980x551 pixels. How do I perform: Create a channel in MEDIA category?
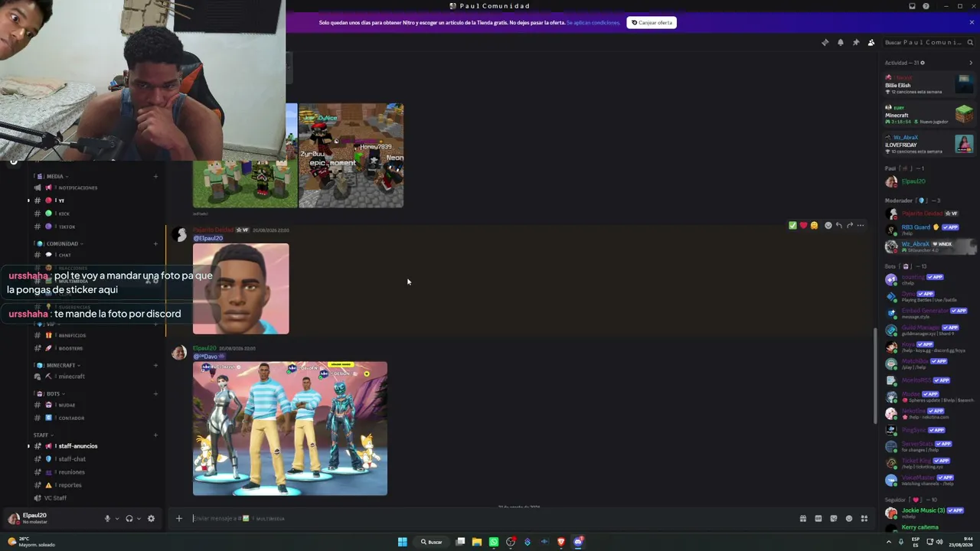155,177
